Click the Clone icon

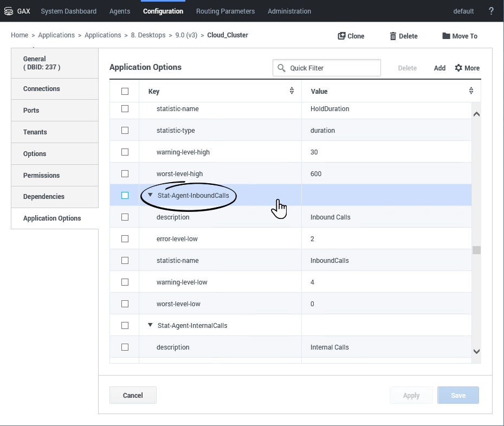tap(341, 36)
